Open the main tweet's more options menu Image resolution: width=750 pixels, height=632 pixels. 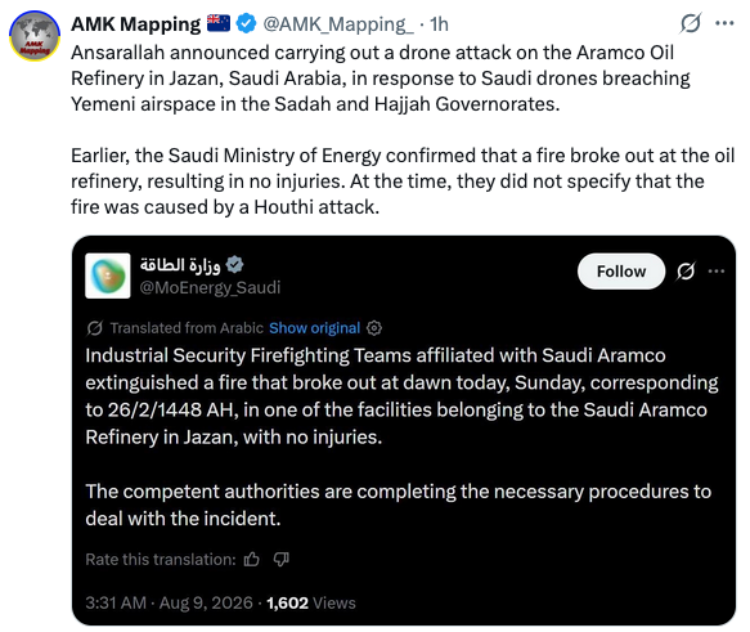coord(725,23)
